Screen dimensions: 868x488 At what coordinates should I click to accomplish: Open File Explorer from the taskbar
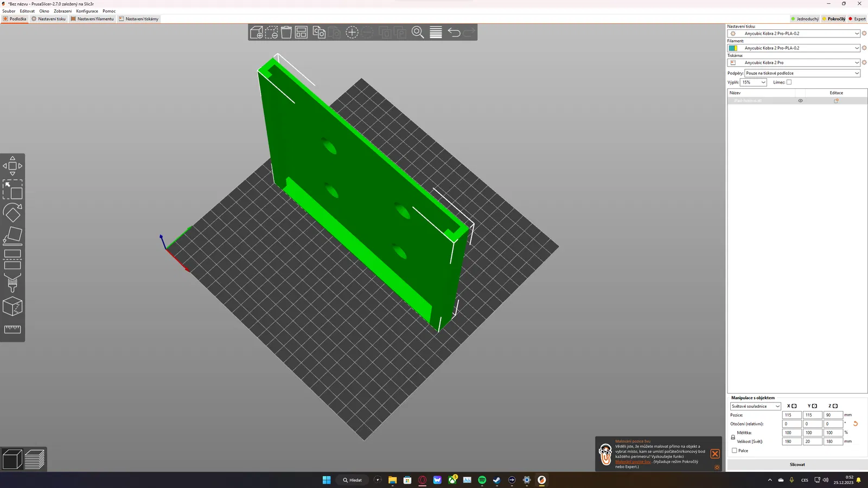coord(392,480)
